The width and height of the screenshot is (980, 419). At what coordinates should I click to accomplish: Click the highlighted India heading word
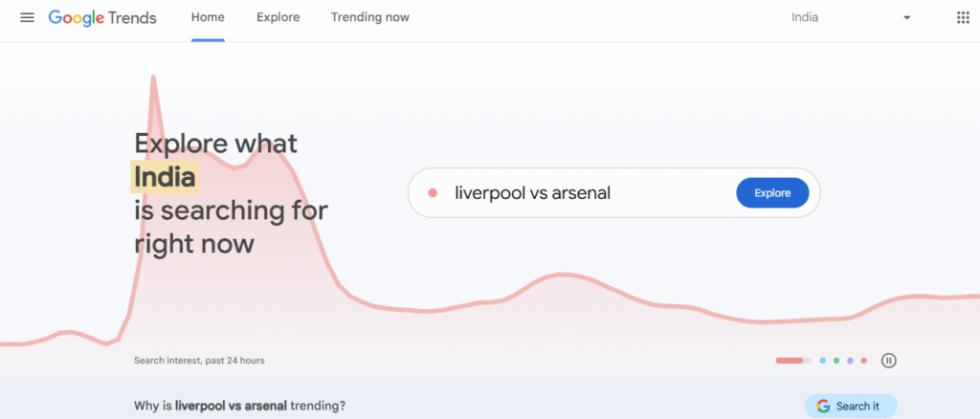click(165, 177)
